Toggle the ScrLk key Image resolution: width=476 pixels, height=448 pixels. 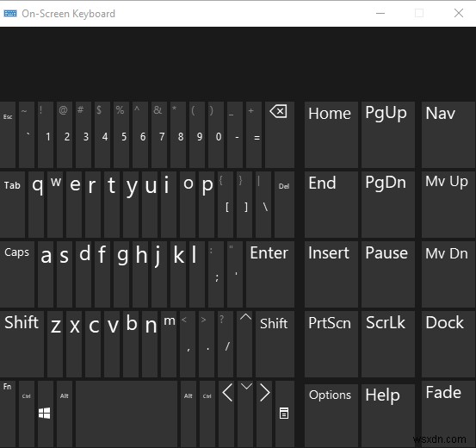(x=388, y=344)
